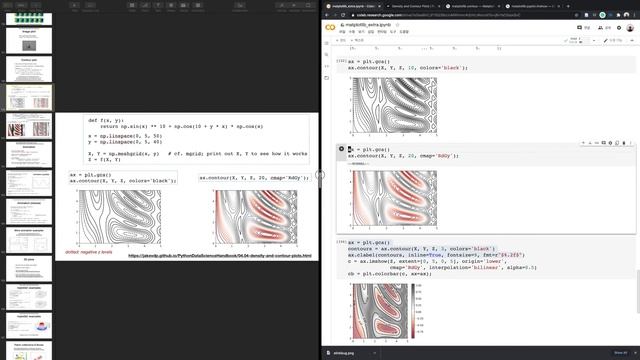Open the editing mode pencil dropdown
Image resolution: width=640 pixels, height=360 pixels.
tap(613, 40)
